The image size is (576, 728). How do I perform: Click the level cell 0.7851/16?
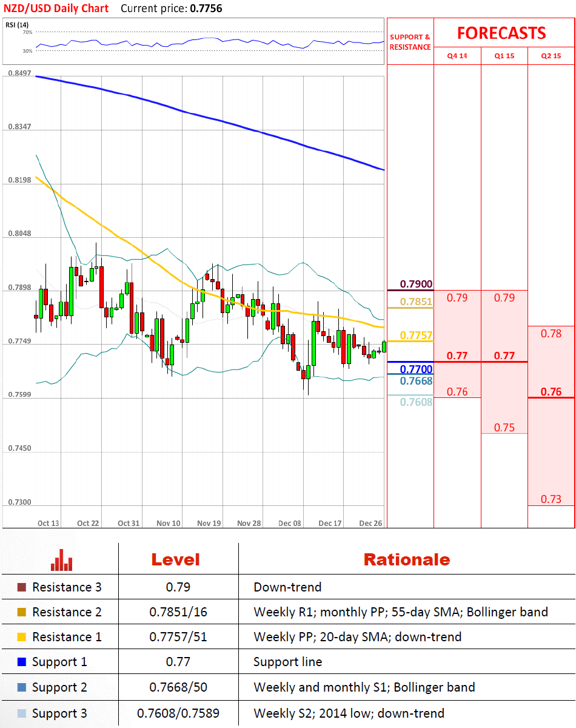tap(178, 612)
